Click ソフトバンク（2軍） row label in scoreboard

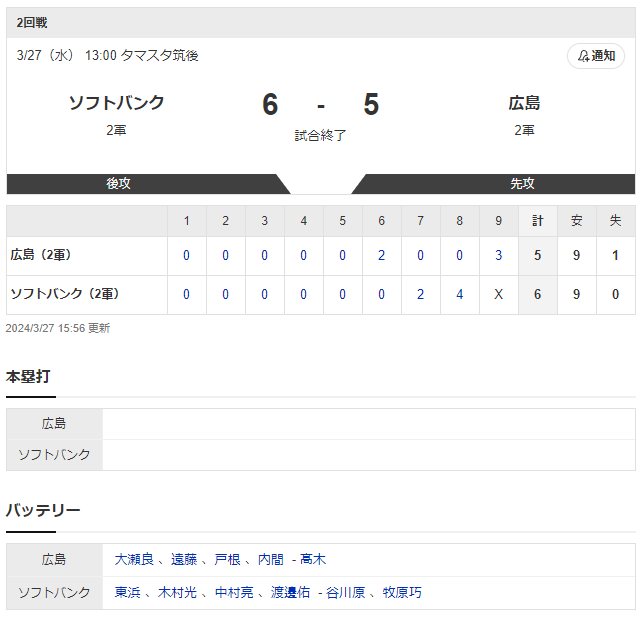click(65, 293)
